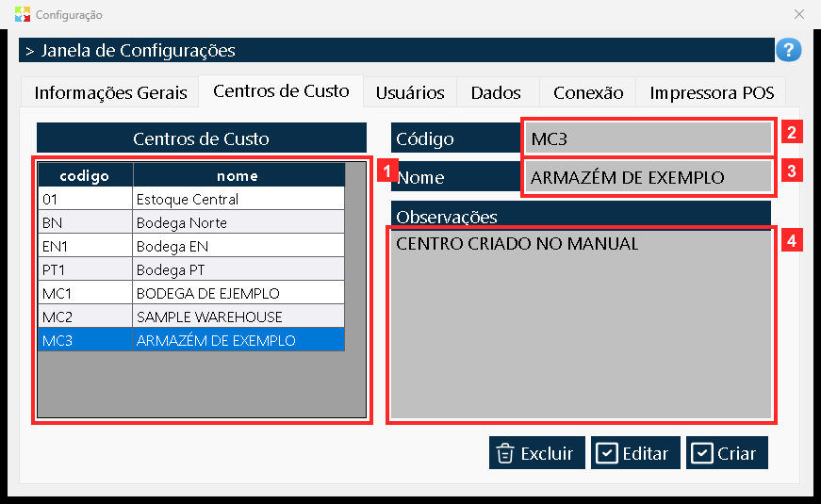Select the ARMAZÉM DE EXEMPLO table row
The image size is (821, 504).
tap(191, 340)
